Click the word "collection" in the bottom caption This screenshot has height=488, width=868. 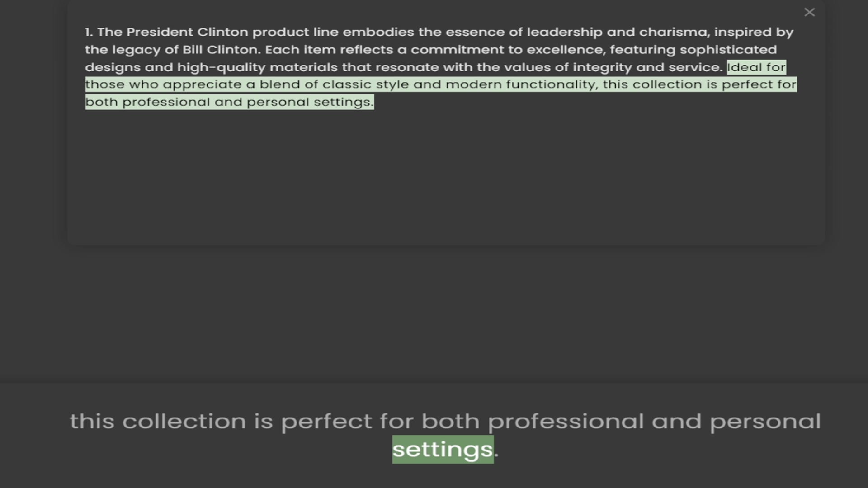pyautogui.click(x=184, y=421)
